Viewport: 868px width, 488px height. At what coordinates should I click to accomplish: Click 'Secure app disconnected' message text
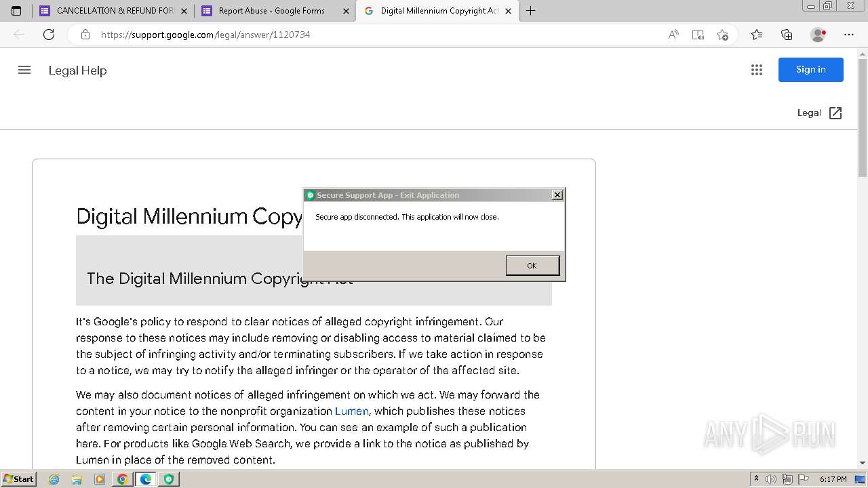(x=407, y=217)
